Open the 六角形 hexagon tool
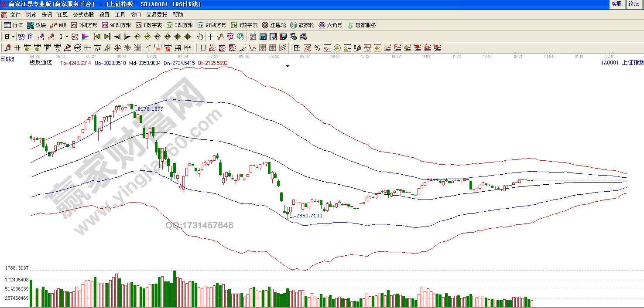Viewport: 644px width, 308px height. 331,25
